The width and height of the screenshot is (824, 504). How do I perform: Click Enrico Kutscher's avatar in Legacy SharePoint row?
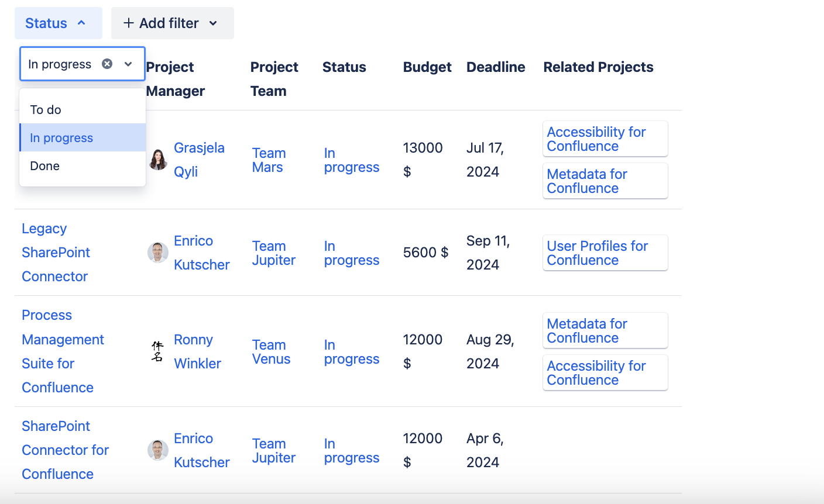pyautogui.click(x=158, y=253)
